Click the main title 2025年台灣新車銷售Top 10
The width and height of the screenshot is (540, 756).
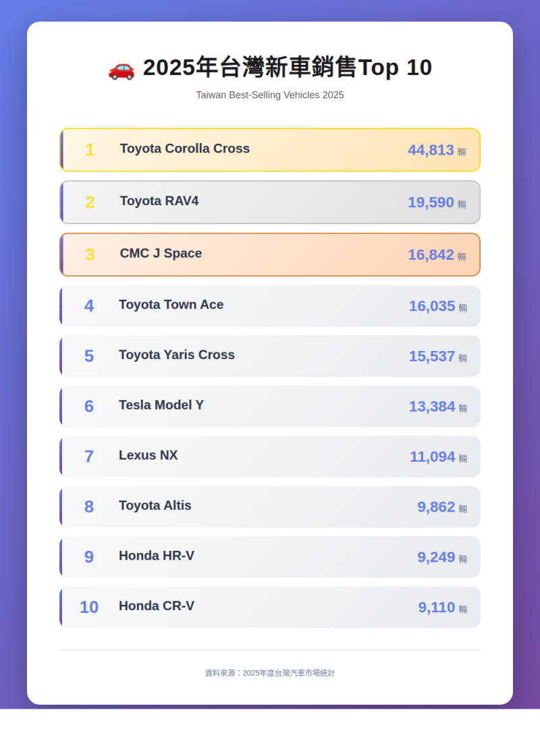[x=287, y=67]
